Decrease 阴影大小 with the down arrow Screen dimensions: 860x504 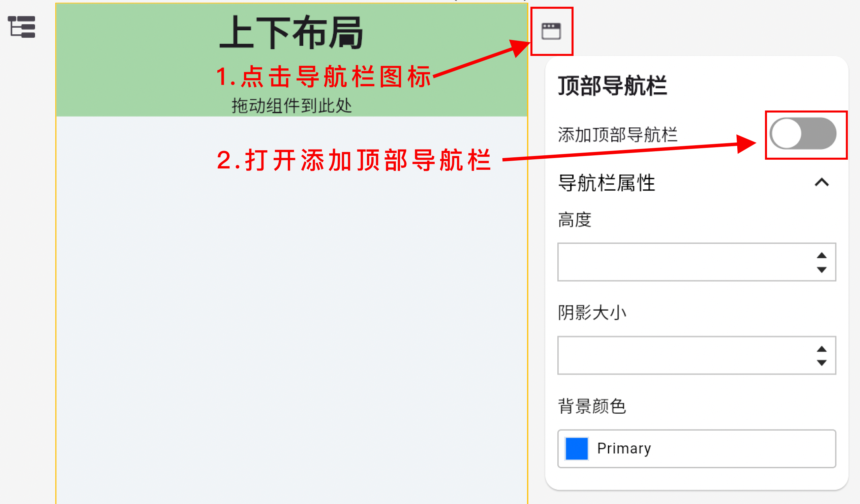[822, 363]
